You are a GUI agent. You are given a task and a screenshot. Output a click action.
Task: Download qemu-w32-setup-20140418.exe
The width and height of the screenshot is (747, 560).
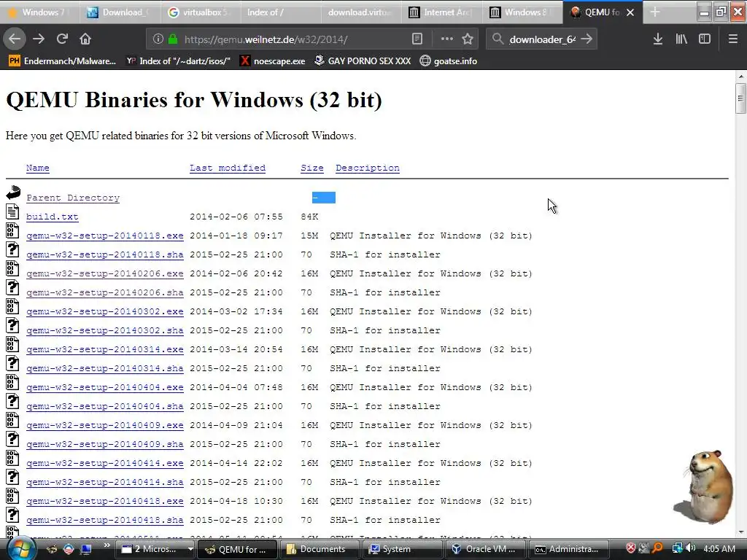[105, 501]
